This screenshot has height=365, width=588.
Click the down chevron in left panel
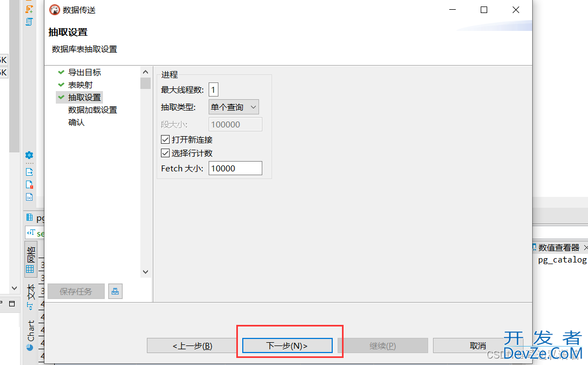click(x=14, y=288)
